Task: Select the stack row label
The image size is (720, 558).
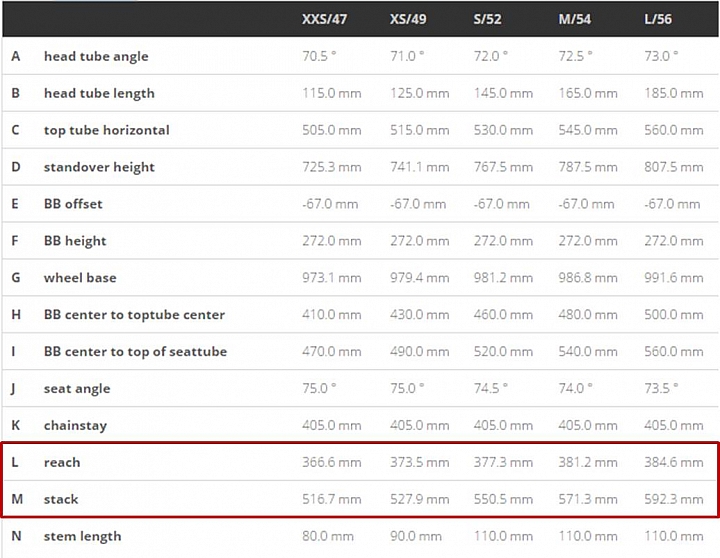Action: (x=61, y=499)
